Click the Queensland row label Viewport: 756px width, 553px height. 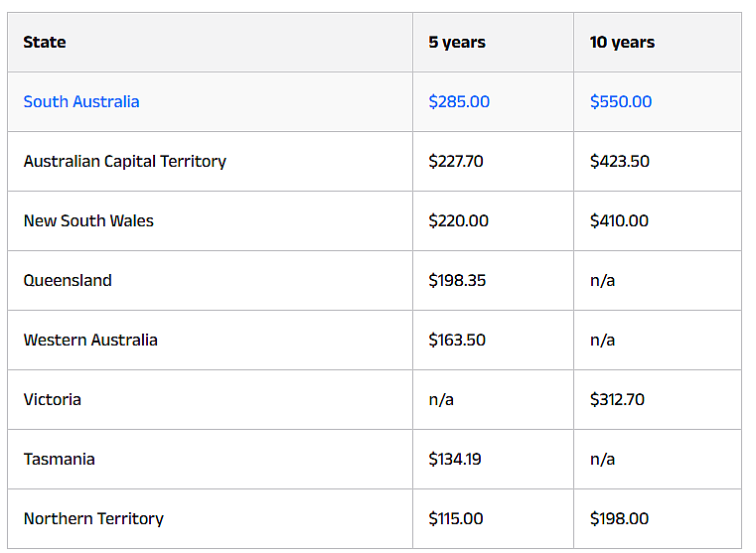coord(68,280)
